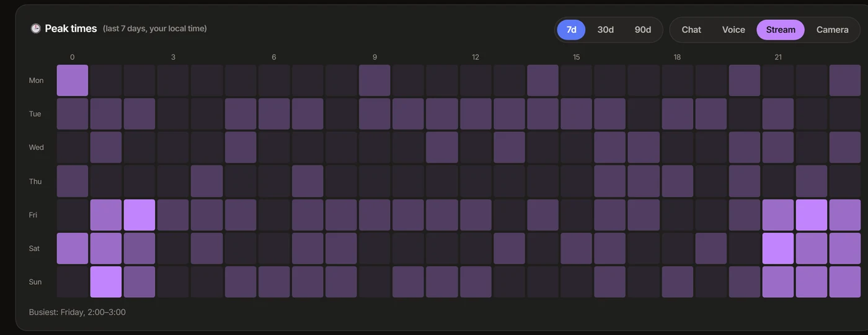Click the Saturday hour 0 heatmap cell

click(x=73, y=248)
